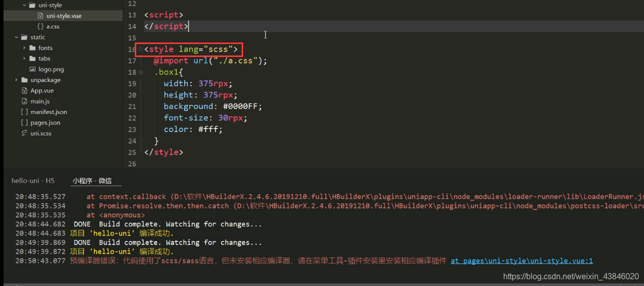The height and width of the screenshot is (286, 644).
Task: Fold the .box1 rule at line 18
Action: [140, 72]
